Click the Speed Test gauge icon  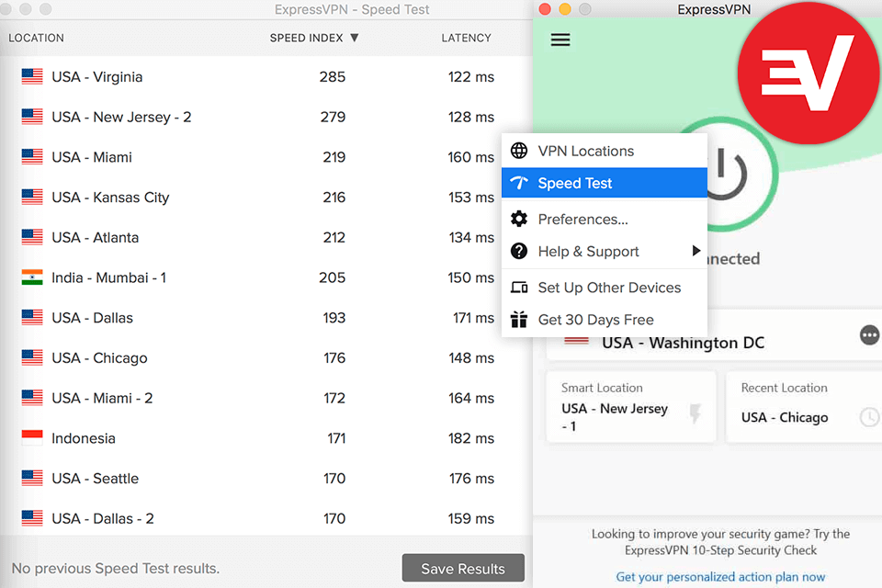coord(519,183)
